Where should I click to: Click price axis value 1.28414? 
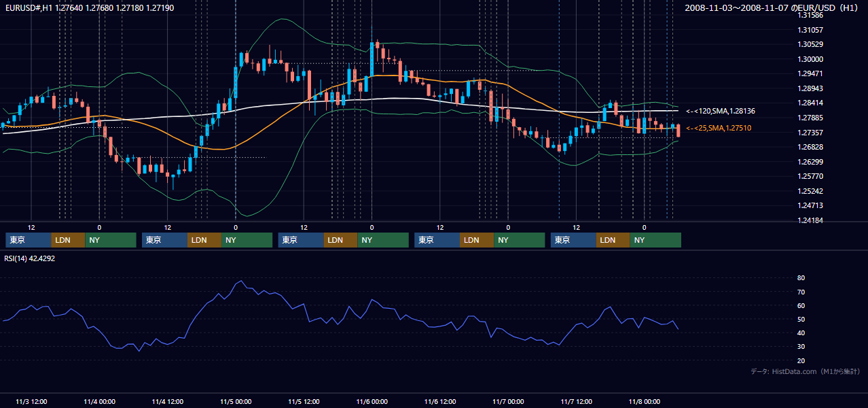click(x=810, y=103)
